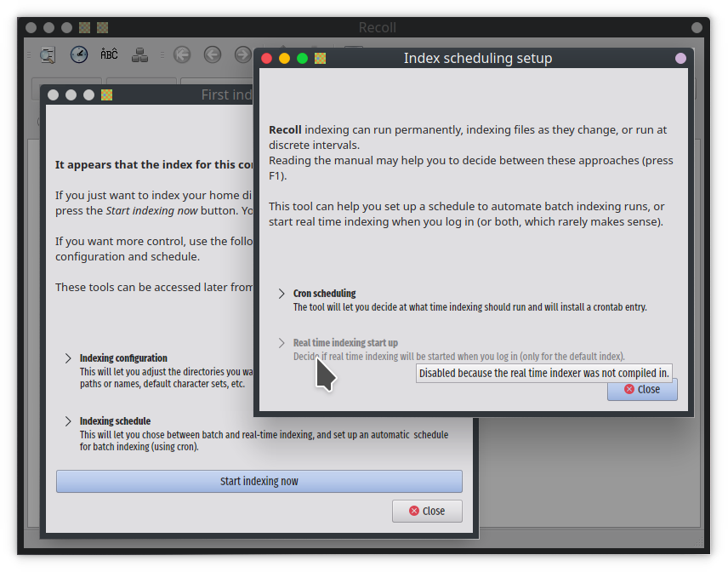728x572 pixels.
Task: Click the previous results page arrow
Action: pos(213,54)
